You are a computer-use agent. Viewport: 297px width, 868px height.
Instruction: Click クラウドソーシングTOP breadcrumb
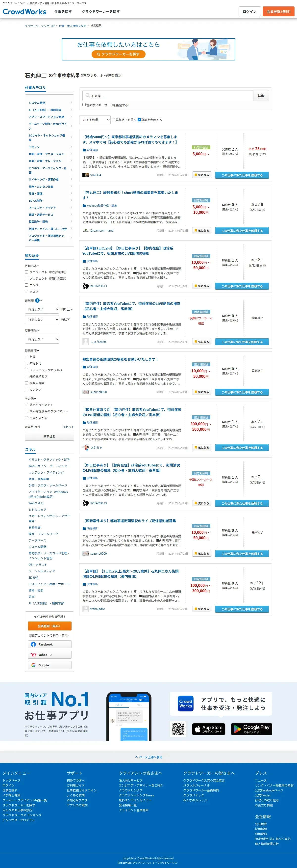click(x=39, y=26)
